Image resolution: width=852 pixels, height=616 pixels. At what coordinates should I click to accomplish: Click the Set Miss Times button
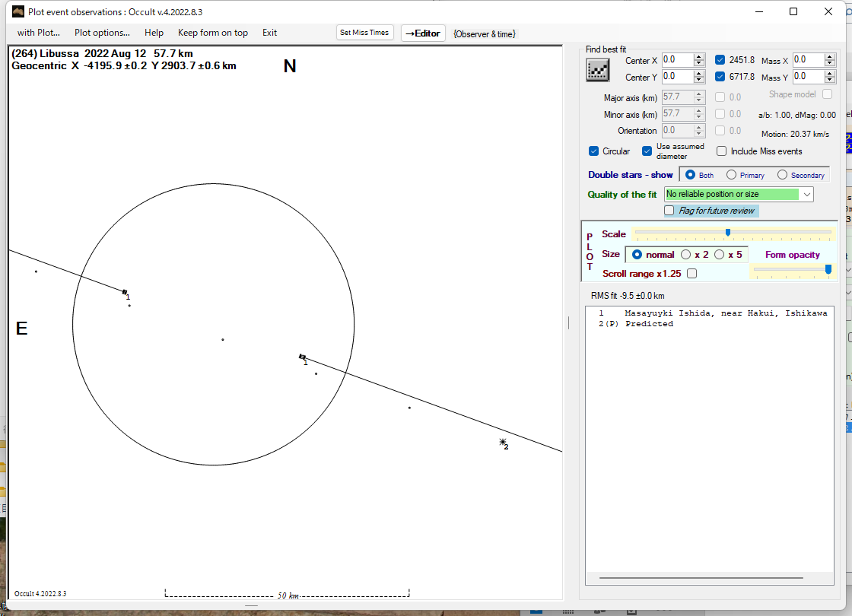coord(364,33)
